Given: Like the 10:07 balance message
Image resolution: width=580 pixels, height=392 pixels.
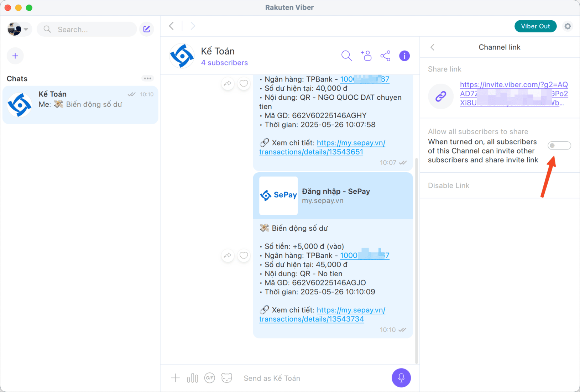Looking at the screenshot, I should click(244, 84).
